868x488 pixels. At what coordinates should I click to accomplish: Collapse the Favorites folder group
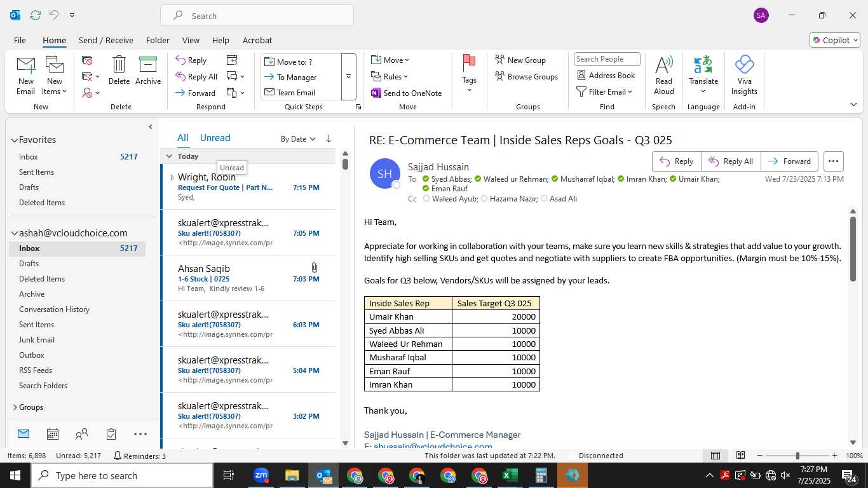point(14,140)
